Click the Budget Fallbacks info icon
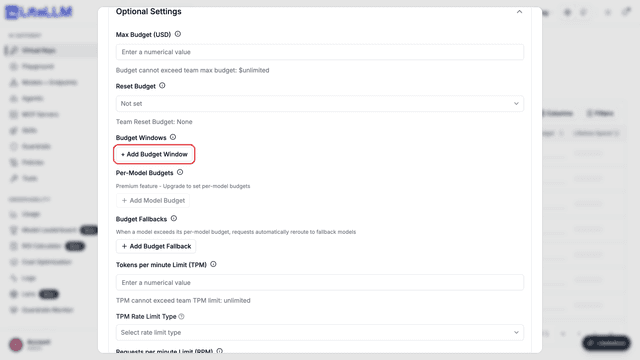 click(x=174, y=218)
